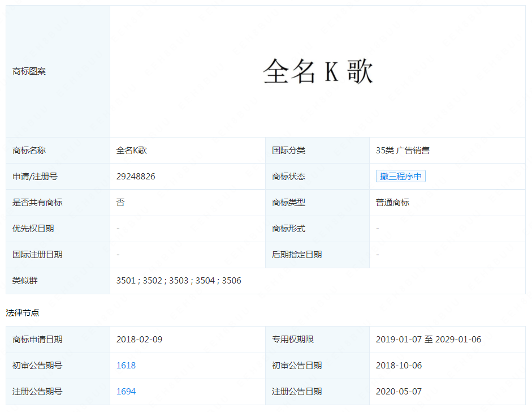This screenshot has width=532, height=412.
Task: Click the 国际注册日期 label
Action: tap(37, 255)
